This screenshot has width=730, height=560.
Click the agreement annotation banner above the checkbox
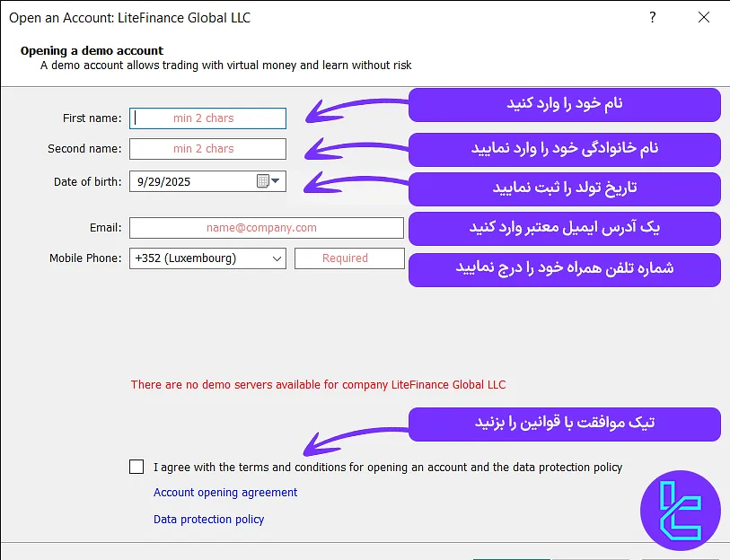[x=564, y=424]
